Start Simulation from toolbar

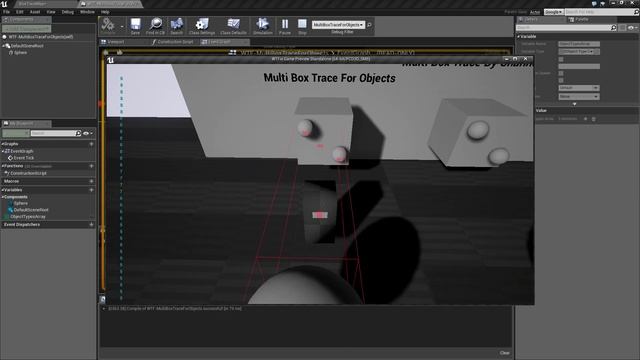262,25
